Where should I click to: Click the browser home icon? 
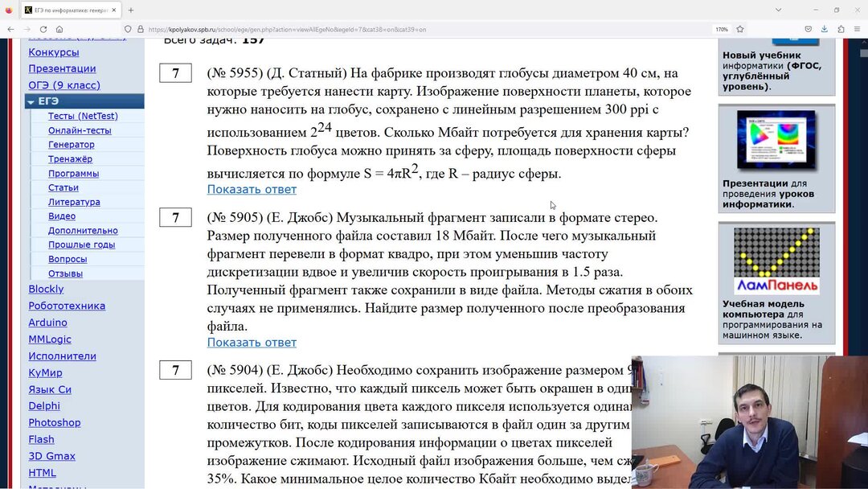click(x=59, y=29)
